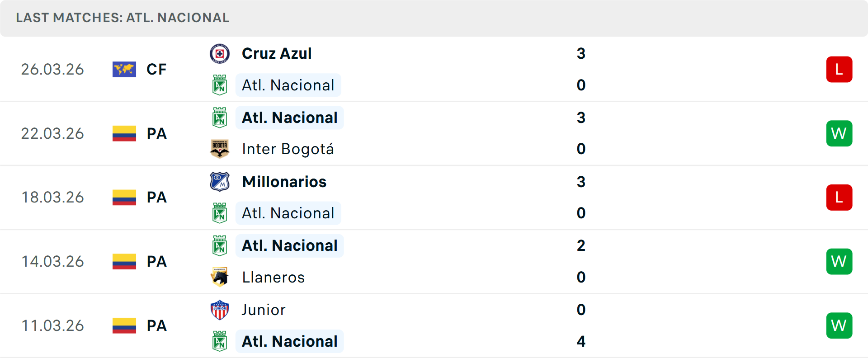Click the highlighted Atl. Nacional team name link
868x358 pixels.
tap(288, 85)
